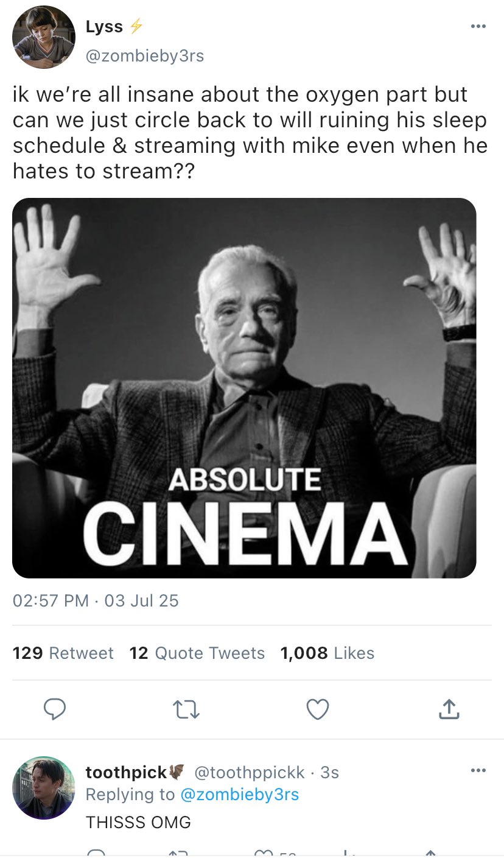Show the 1,008 Likes list
The image size is (504, 858).
327,653
